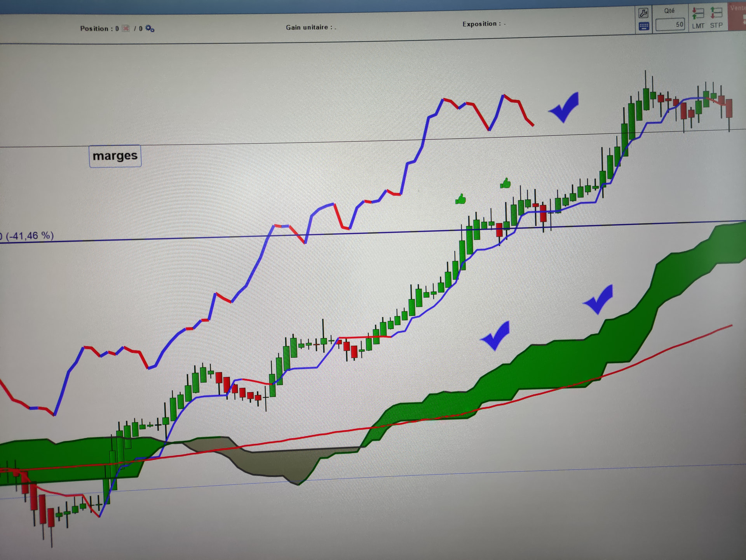Place a STP stop order
The width and height of the screenshot is (746, 560).
click(x=716, y=18)
